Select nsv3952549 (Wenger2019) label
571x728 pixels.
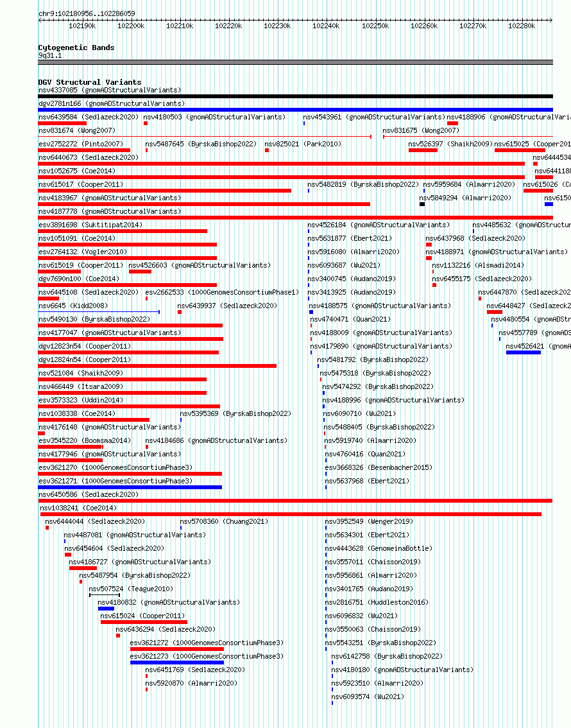pyautogui.click(x=369, y=521)
